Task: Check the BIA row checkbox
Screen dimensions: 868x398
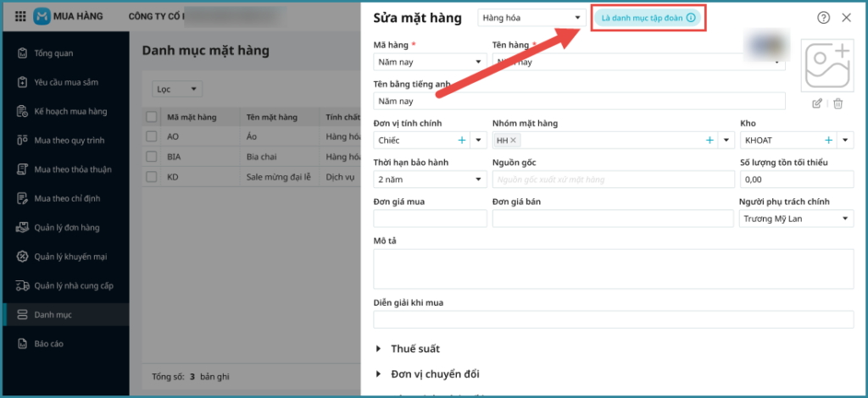Action: pyautogui.click(x=151, y=157)
